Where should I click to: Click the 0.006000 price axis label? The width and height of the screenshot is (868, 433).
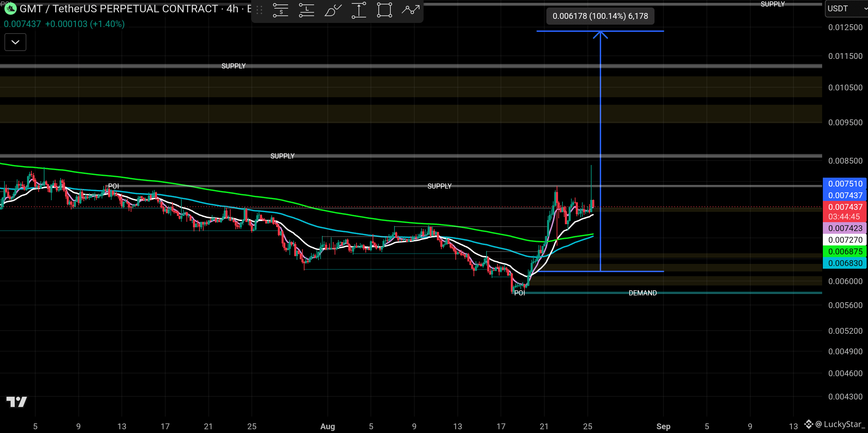pos(845,281)
